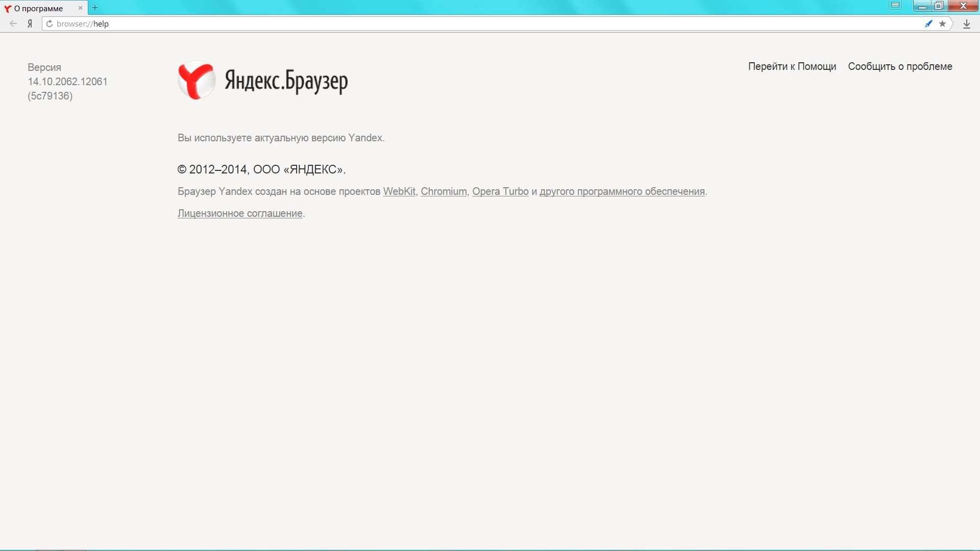Restore down the browser window

tap(939, 6)
